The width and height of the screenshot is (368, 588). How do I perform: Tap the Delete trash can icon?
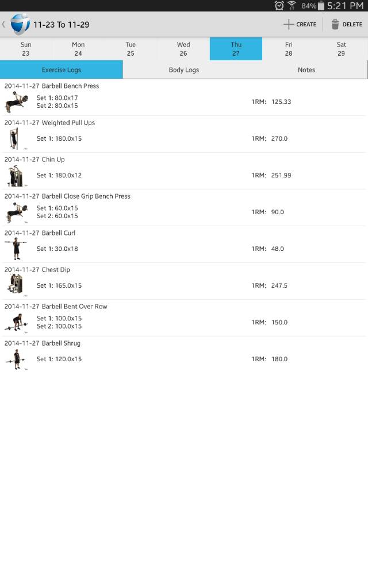coord(335,24)
